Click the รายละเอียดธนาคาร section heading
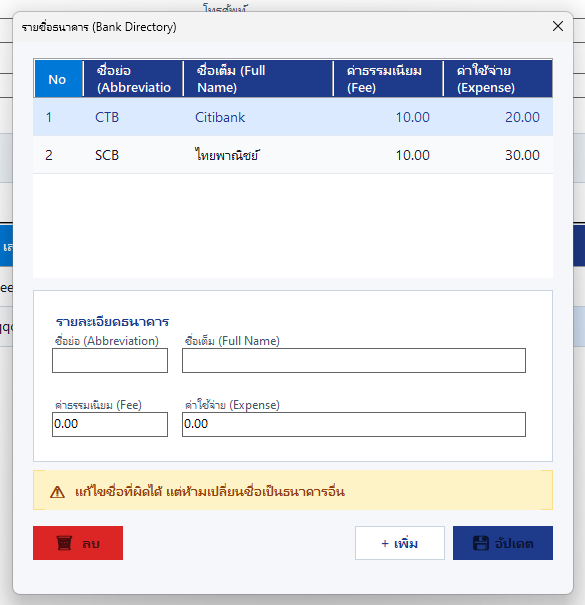Image resolution: width=585 pixels, height=605 pixels. (112, 322)
